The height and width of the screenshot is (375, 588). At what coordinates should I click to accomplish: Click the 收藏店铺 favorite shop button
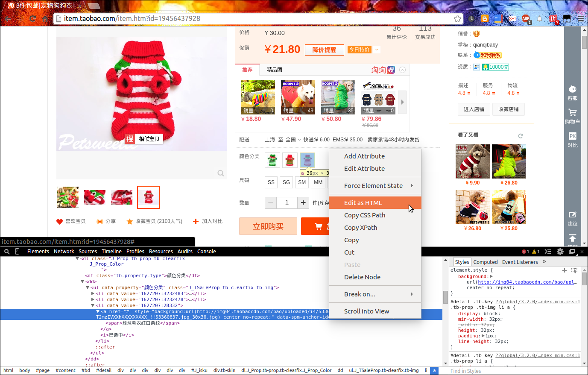tap(509, 109)
